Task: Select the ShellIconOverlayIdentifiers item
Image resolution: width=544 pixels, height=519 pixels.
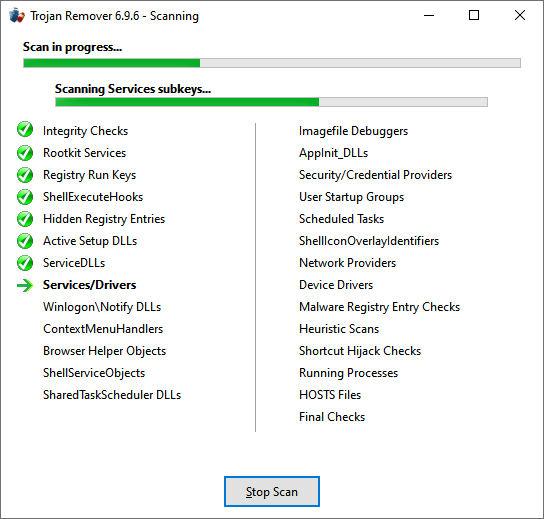Action: 369,241
